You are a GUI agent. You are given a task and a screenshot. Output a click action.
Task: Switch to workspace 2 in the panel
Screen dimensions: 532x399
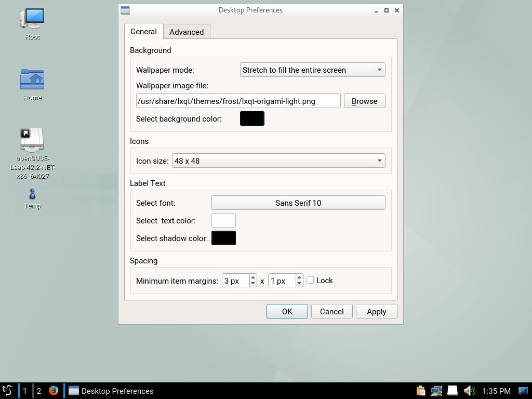(38, 391)
